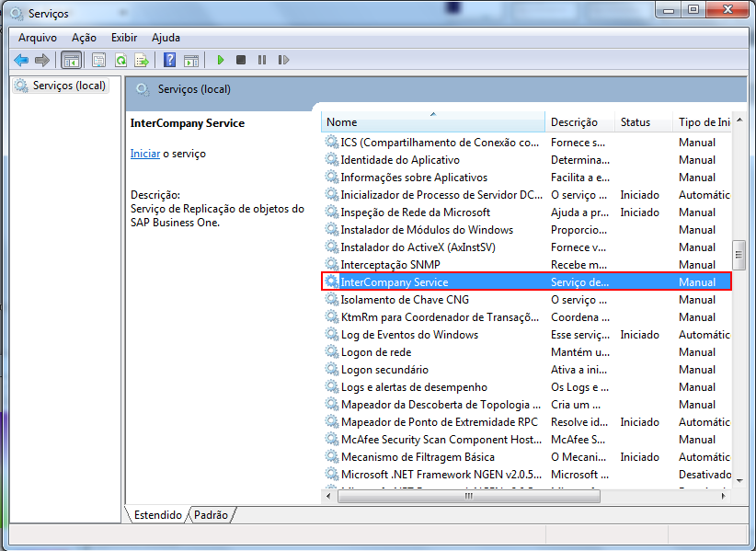756x551 pixels.
Task: Click the 'McAfee S...' description cell
Action: (578, 439)
